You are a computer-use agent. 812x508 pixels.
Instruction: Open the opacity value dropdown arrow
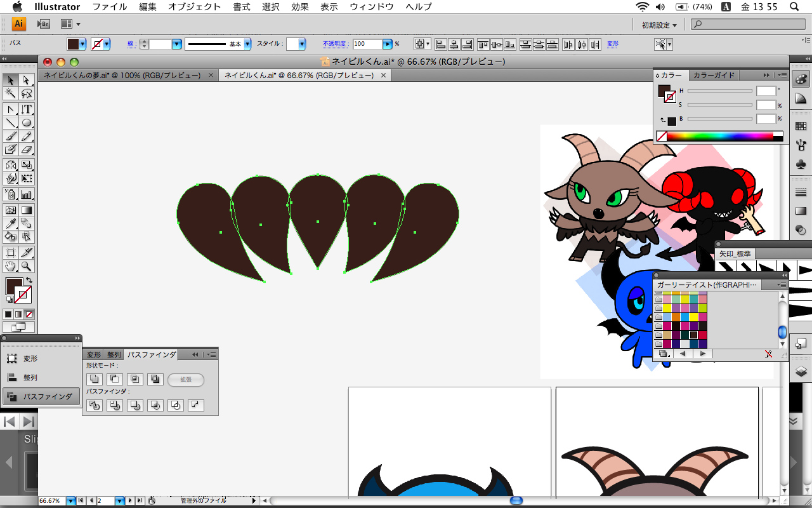point(387,44)
